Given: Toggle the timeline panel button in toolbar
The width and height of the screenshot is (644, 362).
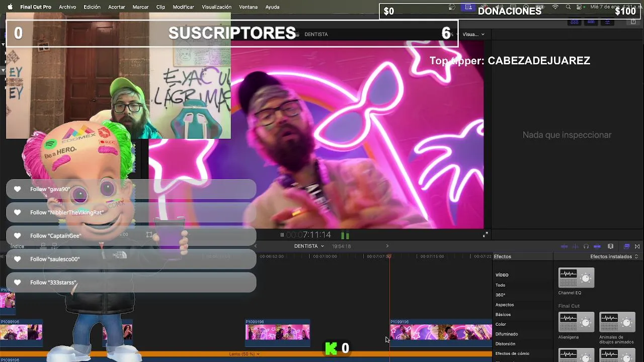Looking at the screenshot, I should click(x=591, y=22).
